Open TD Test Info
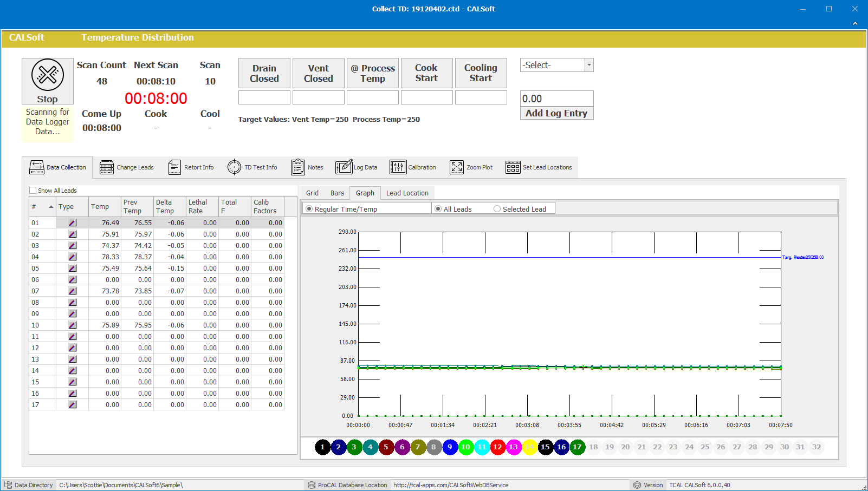Image resolution: width=868 pixels, height=491 pixels. [x=251, y=167]
